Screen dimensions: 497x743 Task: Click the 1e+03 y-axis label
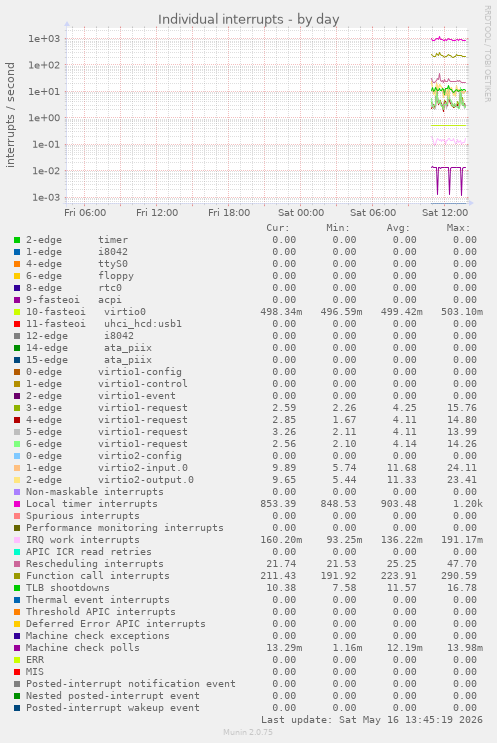tap(44, 39)
